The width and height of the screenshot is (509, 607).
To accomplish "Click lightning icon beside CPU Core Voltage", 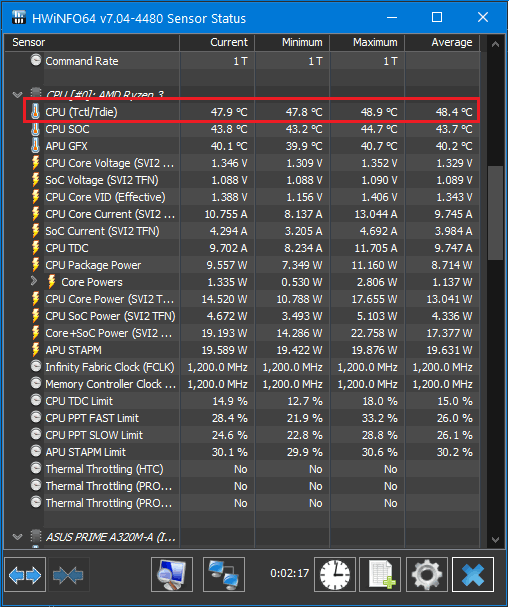I will [35, 163].
